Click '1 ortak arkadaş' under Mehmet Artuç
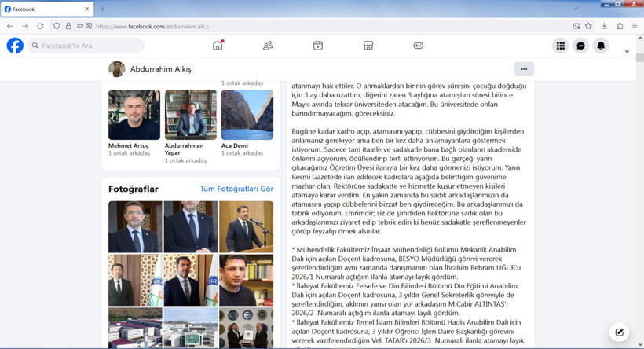 point(129,153)
